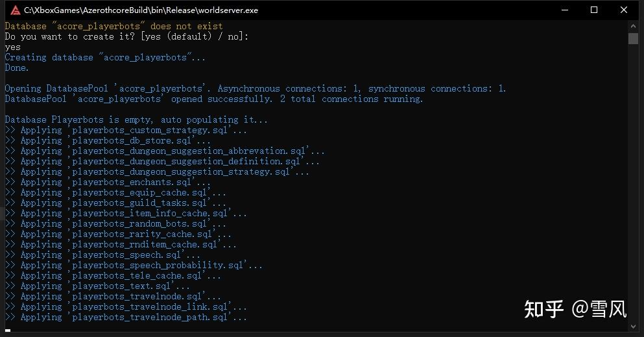Click the vertical scrollbar thumb
This screenshot has width=644, height=337.
[634, 39]
